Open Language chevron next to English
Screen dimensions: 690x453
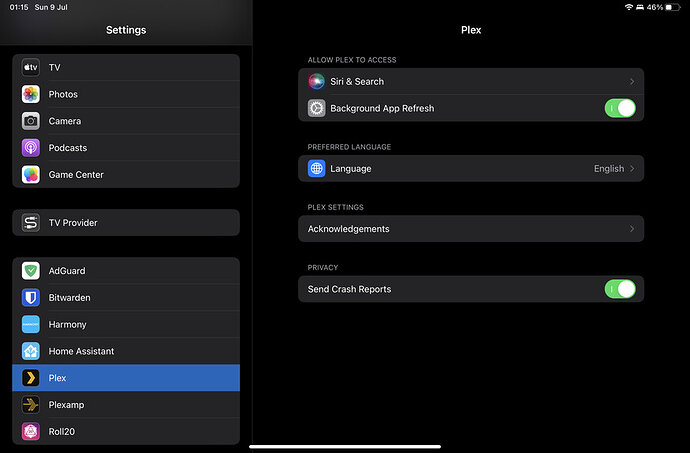pyautogui.click(x=632, y=169)
